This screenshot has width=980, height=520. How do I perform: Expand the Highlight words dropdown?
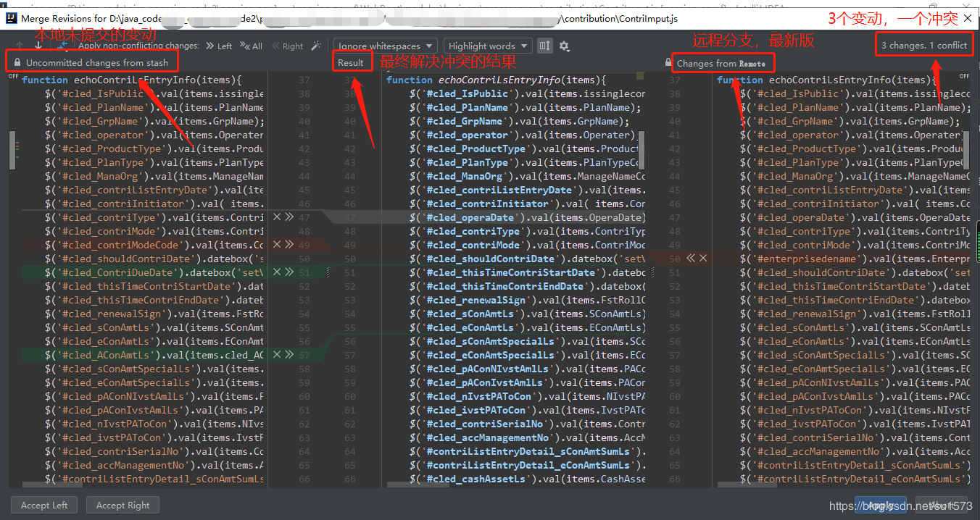coord(488,46)
